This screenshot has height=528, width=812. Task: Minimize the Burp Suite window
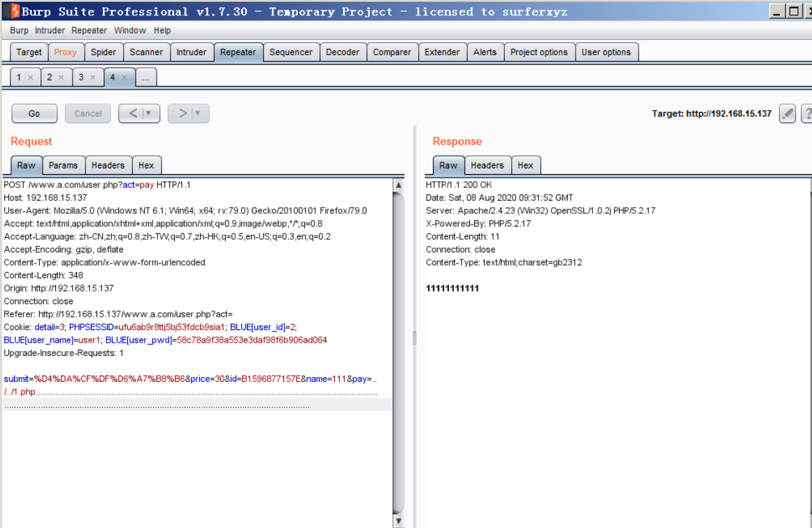776,11
